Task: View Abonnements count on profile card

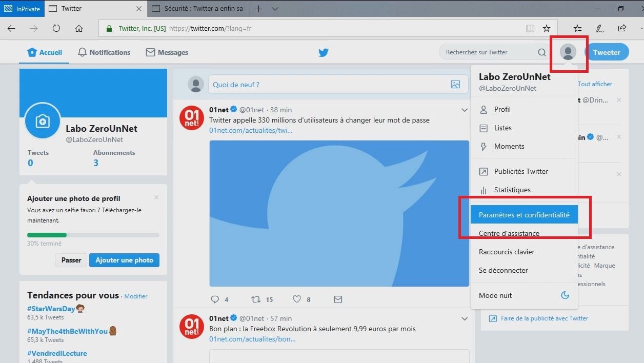Action: [x=114, y=158]
